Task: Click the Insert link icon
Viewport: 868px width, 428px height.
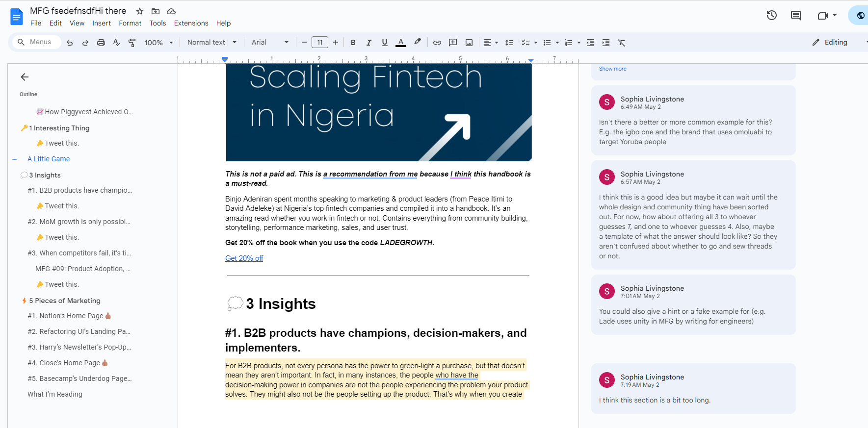Action: (x=437, y=43)
